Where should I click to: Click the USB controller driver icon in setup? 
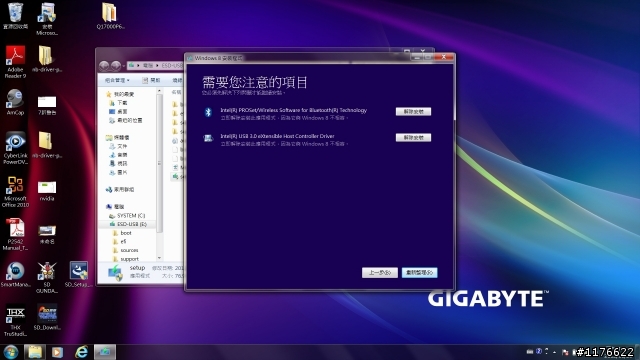click(208, 138)
